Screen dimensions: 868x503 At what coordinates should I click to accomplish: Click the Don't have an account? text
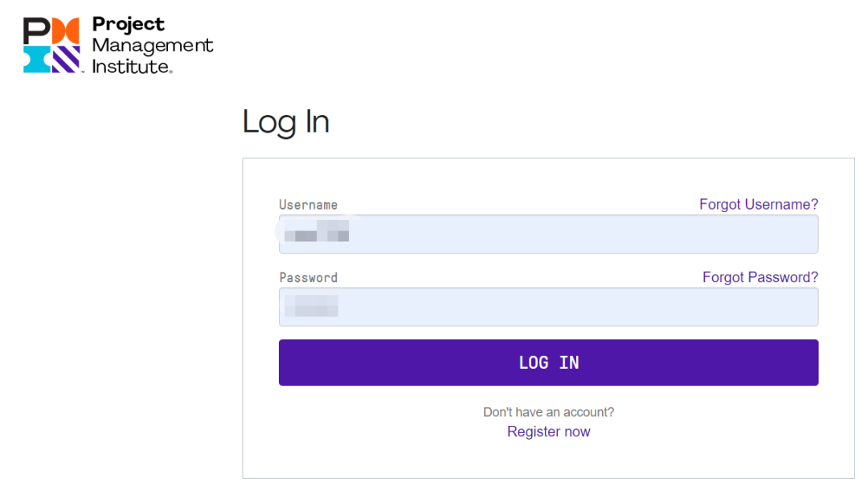tap(549, 412)
